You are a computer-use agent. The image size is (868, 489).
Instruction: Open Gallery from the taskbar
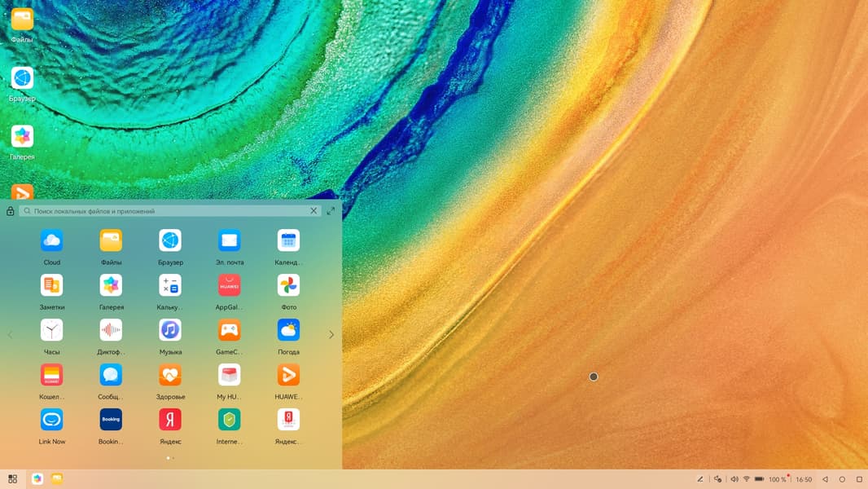(37, 479)
